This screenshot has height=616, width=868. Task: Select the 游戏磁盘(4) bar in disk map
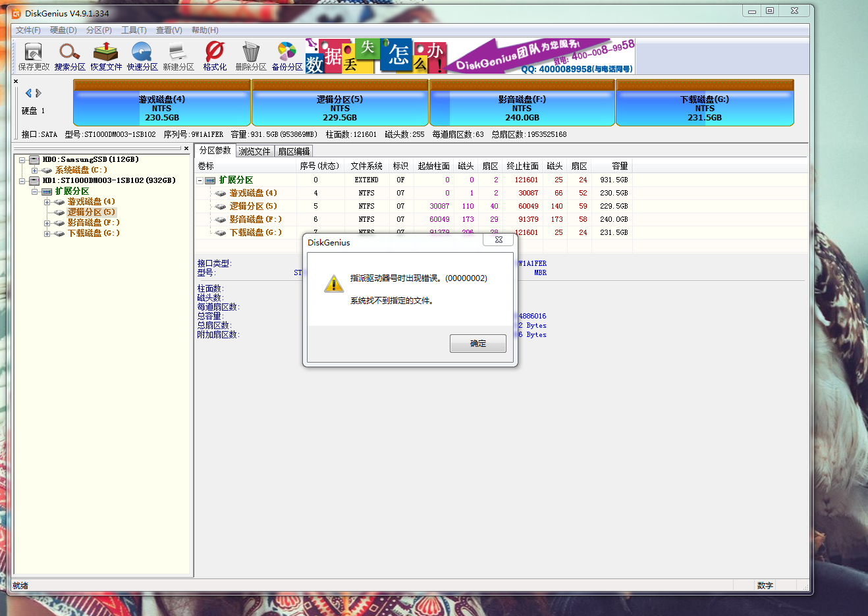pos(162,103)
